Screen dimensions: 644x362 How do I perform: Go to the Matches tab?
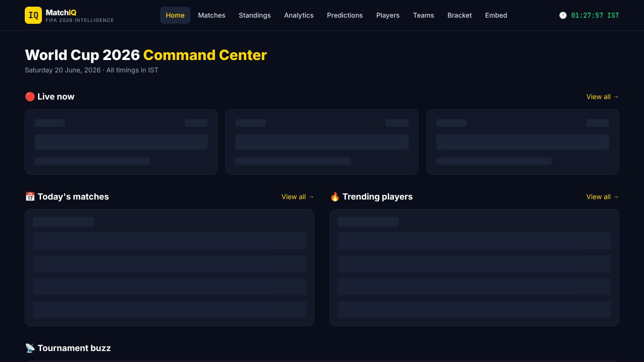211,15
